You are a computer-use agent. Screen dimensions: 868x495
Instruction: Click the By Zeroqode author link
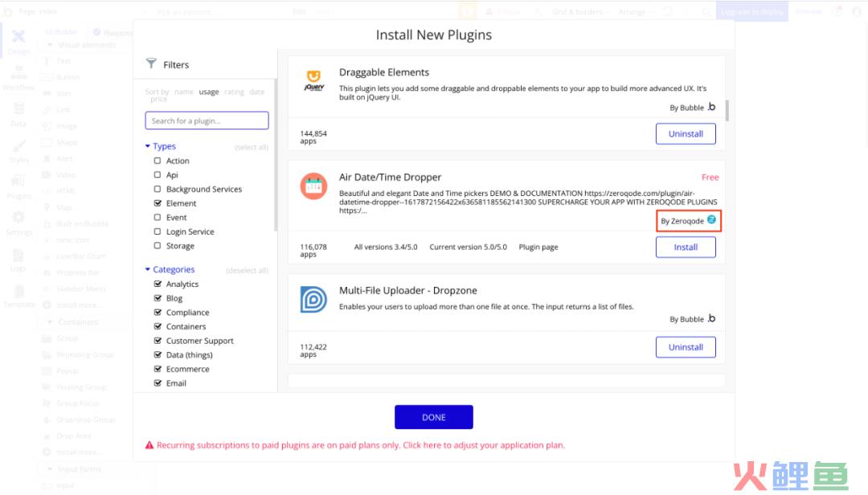tap(682, 221)
